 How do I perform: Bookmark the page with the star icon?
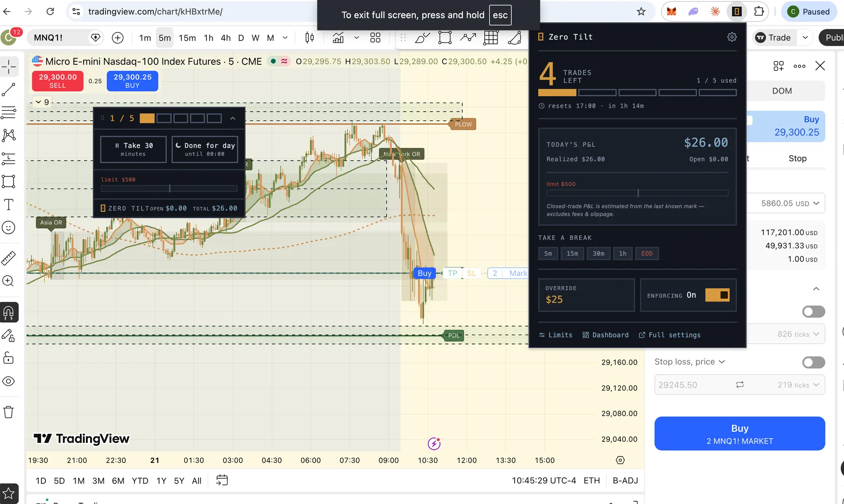coord(641,12)
